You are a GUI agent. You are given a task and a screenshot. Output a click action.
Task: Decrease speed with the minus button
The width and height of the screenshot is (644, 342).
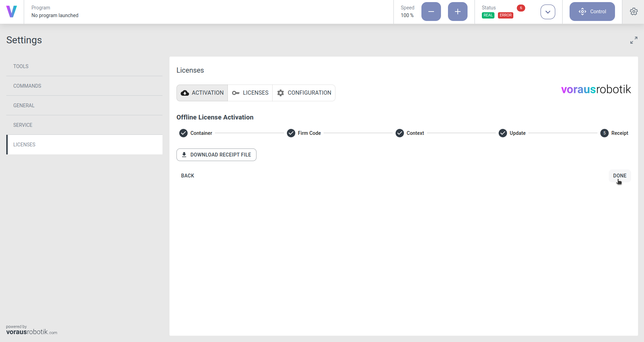coord(431,12)
